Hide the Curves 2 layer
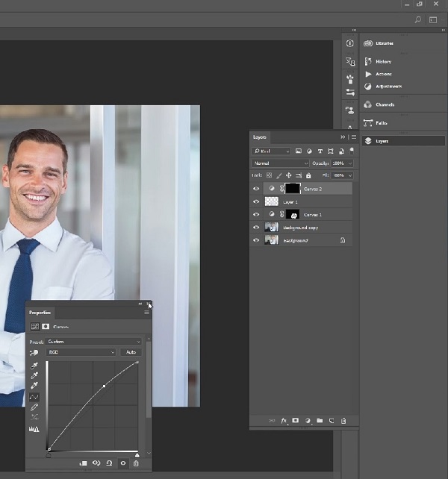Image resolution: width=448 pixels, height=479 pixels. point(257,190)
